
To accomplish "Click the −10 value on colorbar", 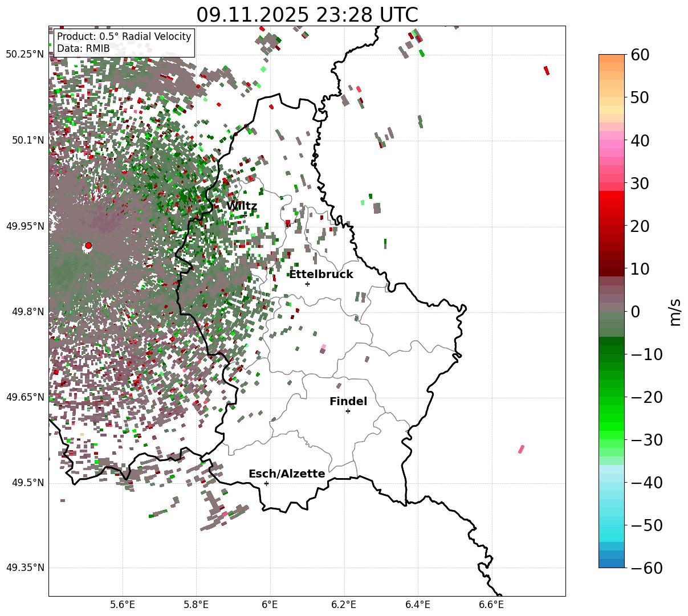I will [646, 354].
